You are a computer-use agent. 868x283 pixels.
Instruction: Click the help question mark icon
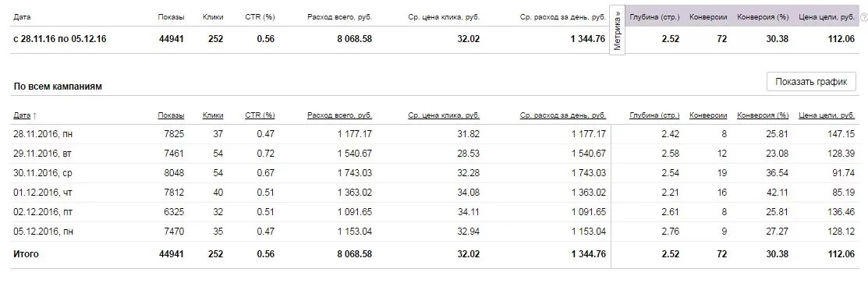[x=863, y=17]
